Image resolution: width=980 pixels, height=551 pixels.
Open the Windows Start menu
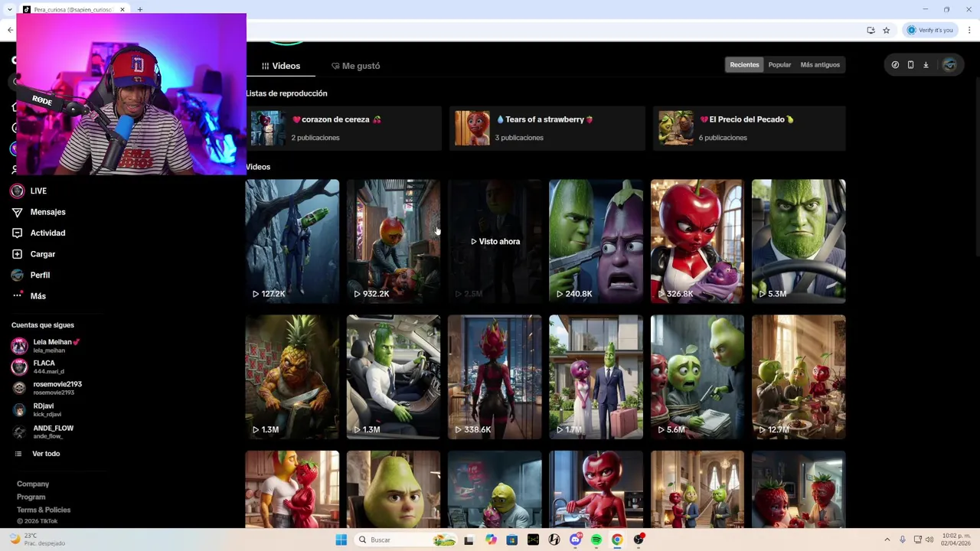click(x=341, y=540)
